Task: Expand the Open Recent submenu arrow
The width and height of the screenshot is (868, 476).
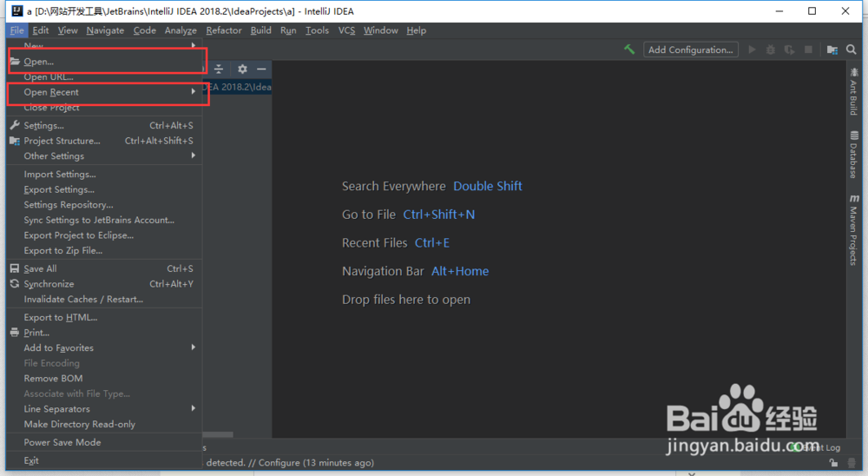Action: [x=194, y=91]
